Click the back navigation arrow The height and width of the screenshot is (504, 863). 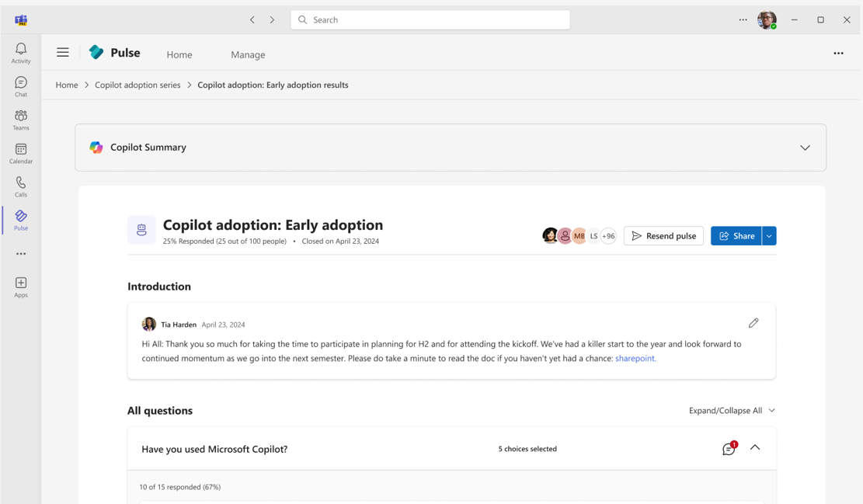pyautogui.click(x=252, y=19)
